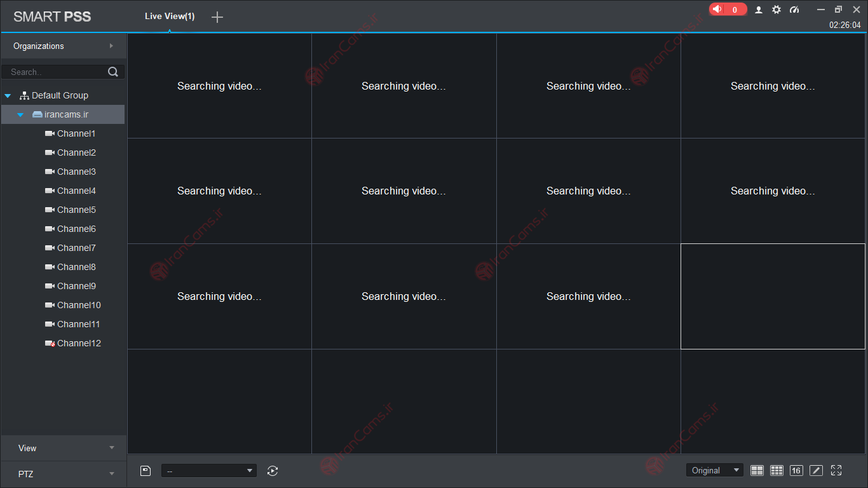Expand the PTZ panel arrow

click(x=112, y=474)
